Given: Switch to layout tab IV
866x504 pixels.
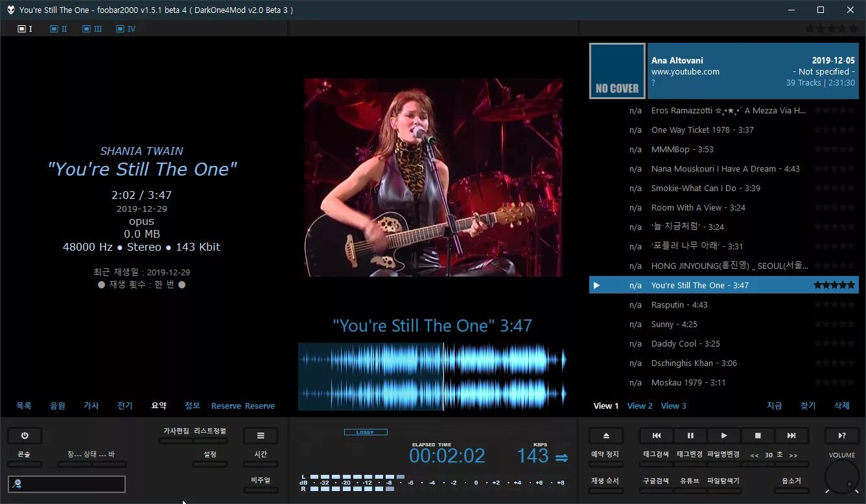Looking at the screenshot, I should click(x=126, y=29).
